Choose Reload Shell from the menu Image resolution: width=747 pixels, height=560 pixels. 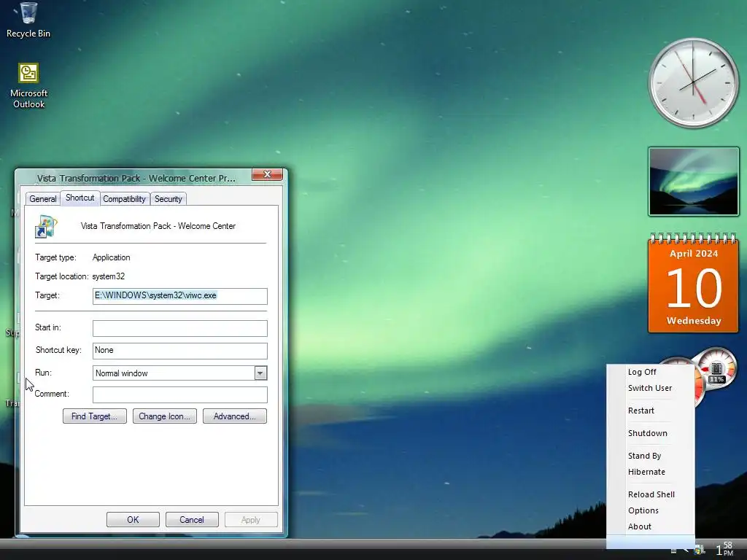click(651, 494)
